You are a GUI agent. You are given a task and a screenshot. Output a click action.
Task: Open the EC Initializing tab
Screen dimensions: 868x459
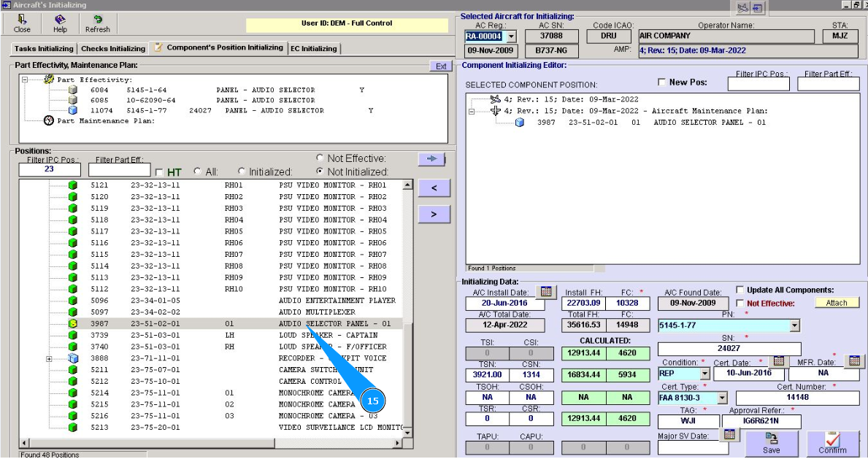314,48
